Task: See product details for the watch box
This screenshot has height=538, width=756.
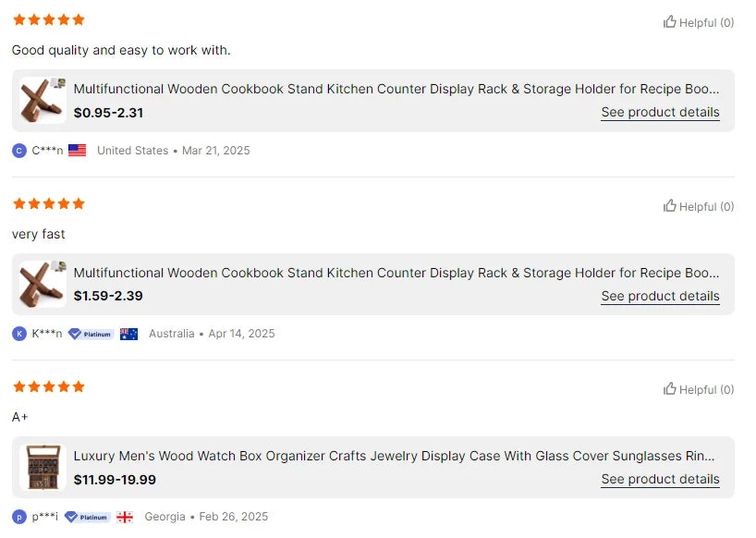Action: point(660,479)
